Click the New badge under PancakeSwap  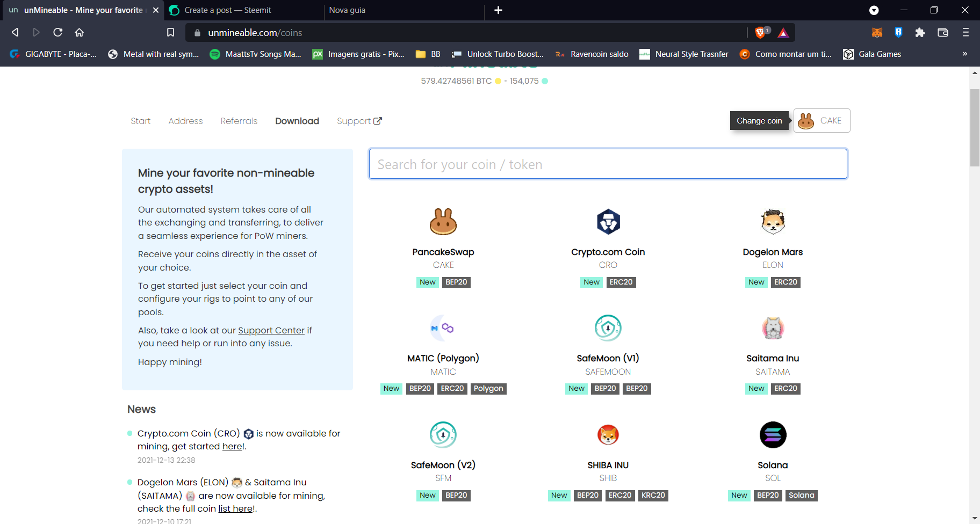click(428, 282)
